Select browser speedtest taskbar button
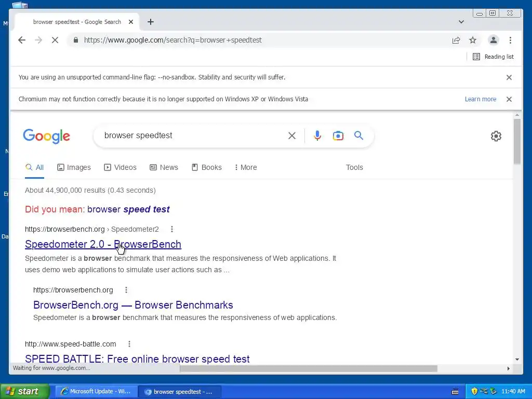 pos(180,392)
